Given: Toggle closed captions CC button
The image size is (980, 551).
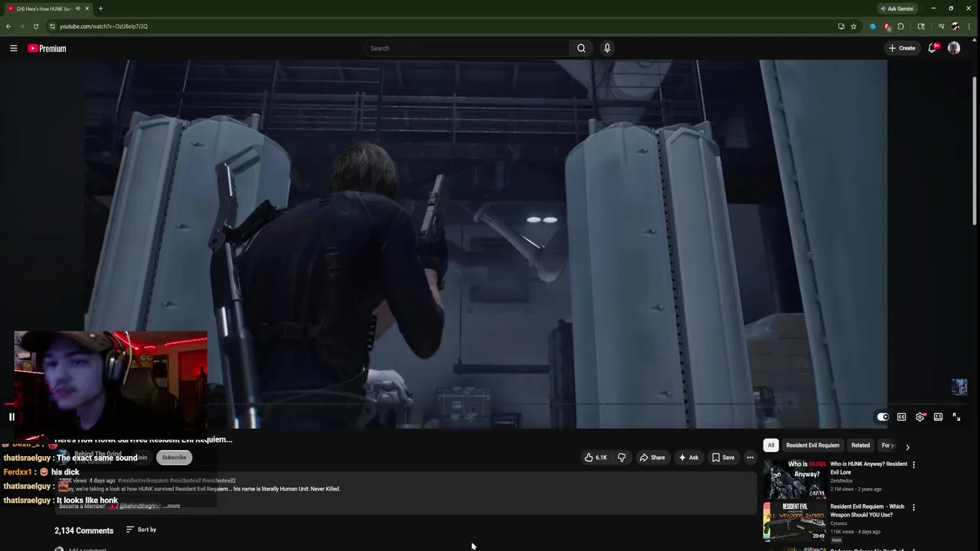Looking at the screenshot, I should click(901, 417).
